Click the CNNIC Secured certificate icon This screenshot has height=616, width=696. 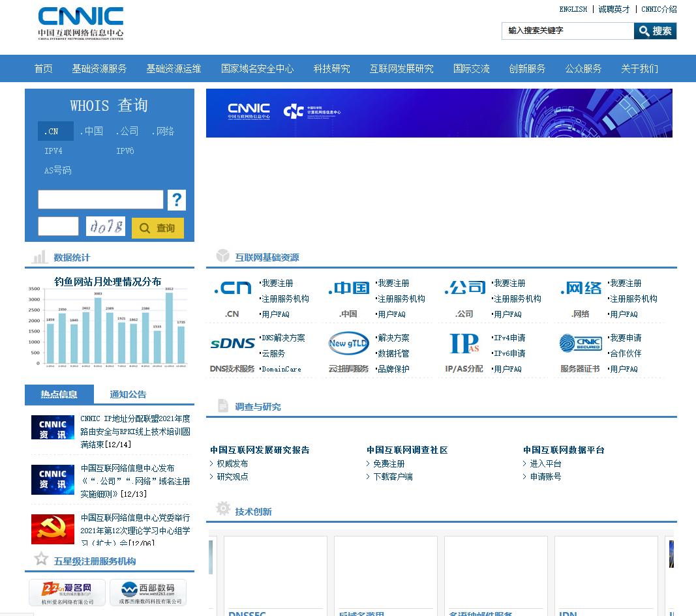pos(580,343)
